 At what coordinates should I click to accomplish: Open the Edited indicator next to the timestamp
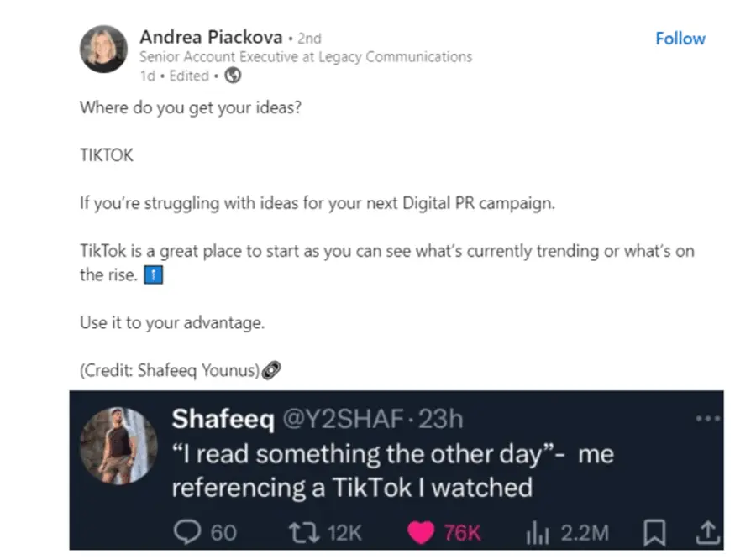[x=189, y=76]
